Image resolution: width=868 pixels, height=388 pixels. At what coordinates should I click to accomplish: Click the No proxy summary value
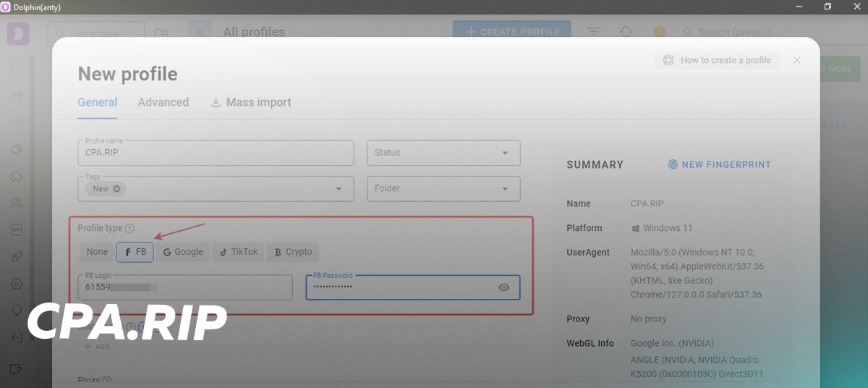click(649, 319)
